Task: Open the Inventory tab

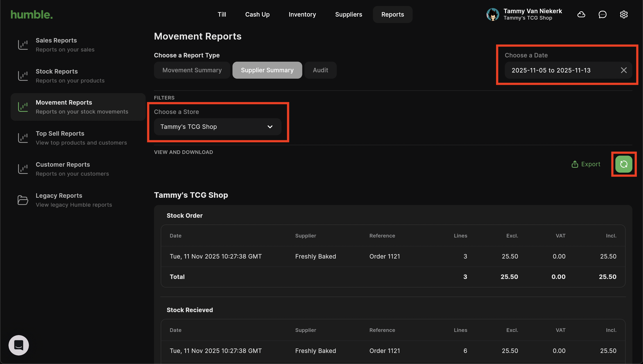Action: click(302, 14)
